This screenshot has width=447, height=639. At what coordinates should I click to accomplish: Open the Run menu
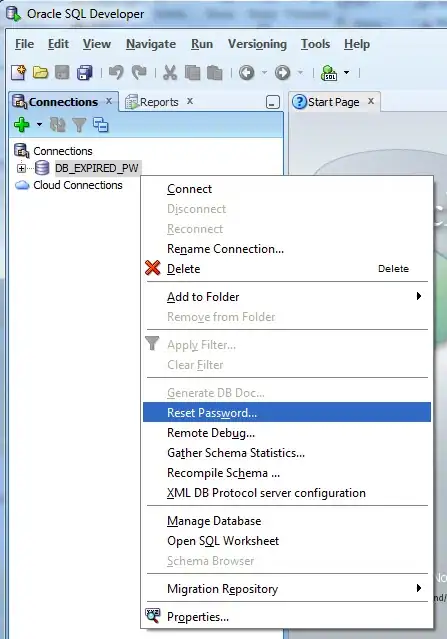click(x=202, y=44)
